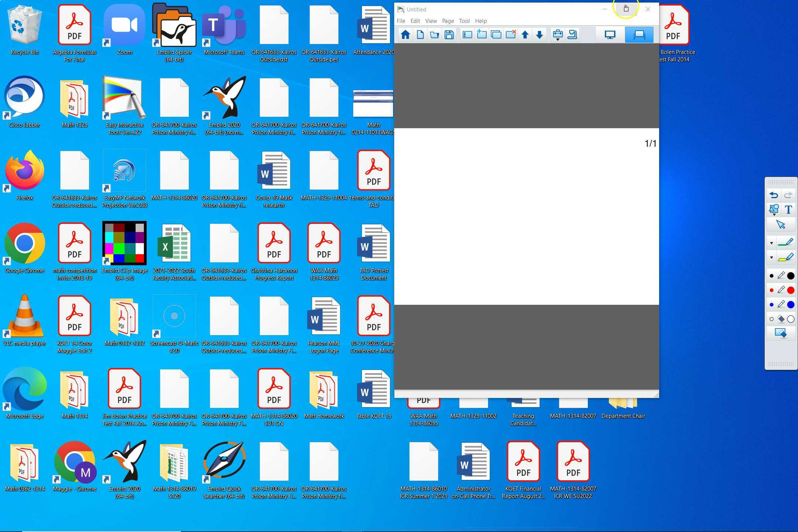The height and width of the screenshot is (532, 798).
Task: Click the undo arrow in drawing palette
Action: [774, 195]
